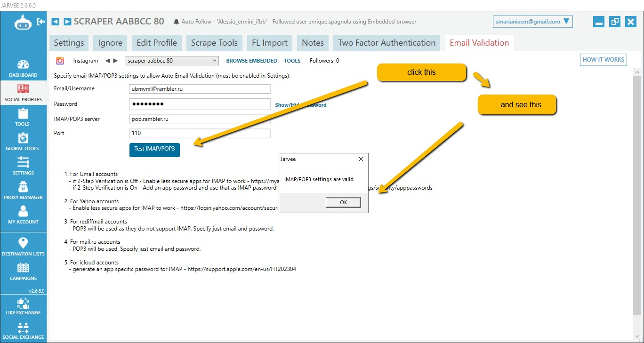
Task: Click the scrollbar up arrow
Action: [636, 71]
